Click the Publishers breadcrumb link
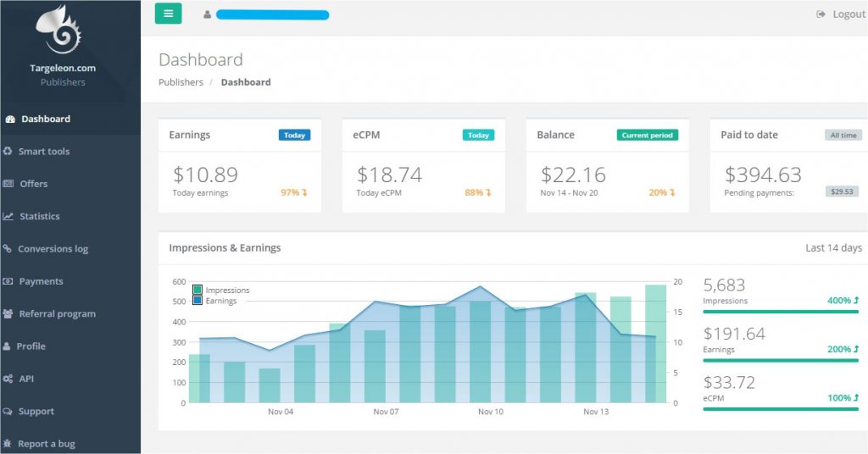Image resolution: width=868 pixels, height=454 pixels. tap(181, 82)
